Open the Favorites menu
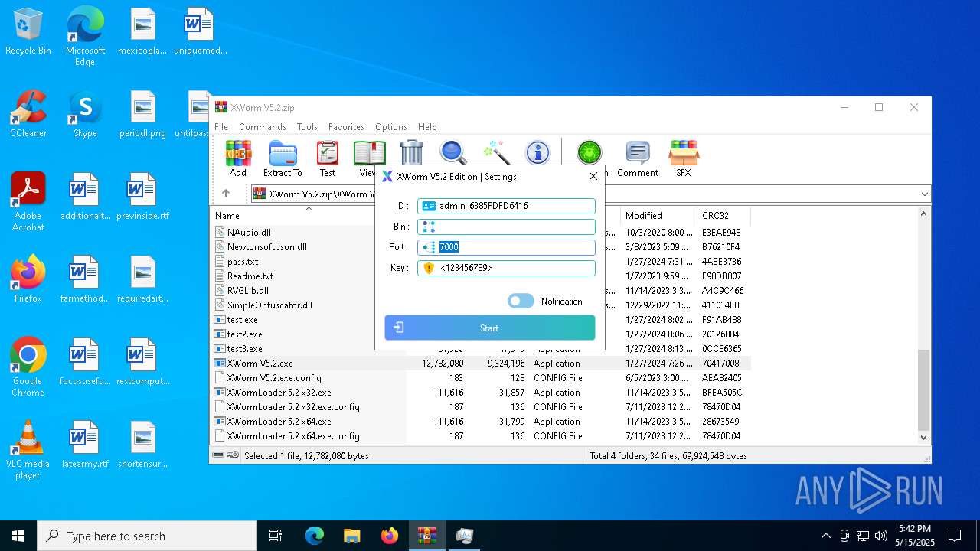Image resolution: width=980 pixels, height=551 pixels. click(346, 127)
